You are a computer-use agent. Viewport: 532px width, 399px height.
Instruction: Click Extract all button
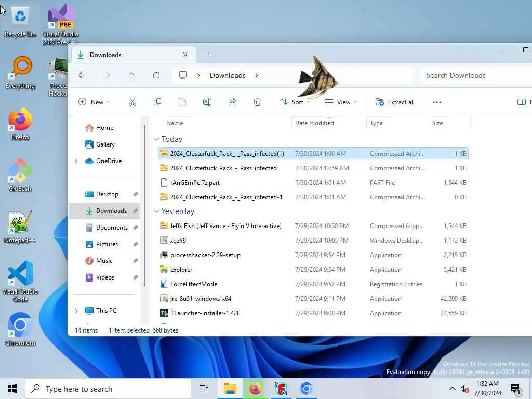[395, 102]
